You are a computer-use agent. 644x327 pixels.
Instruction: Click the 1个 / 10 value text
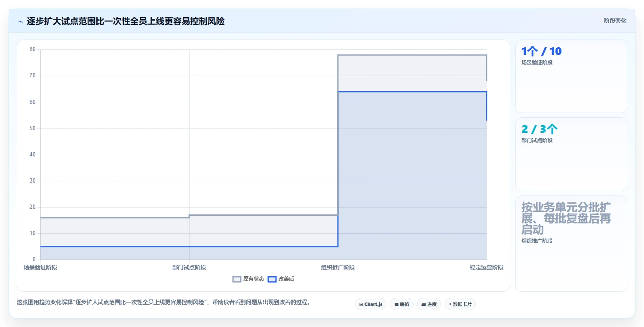click(x=542, y=52)
